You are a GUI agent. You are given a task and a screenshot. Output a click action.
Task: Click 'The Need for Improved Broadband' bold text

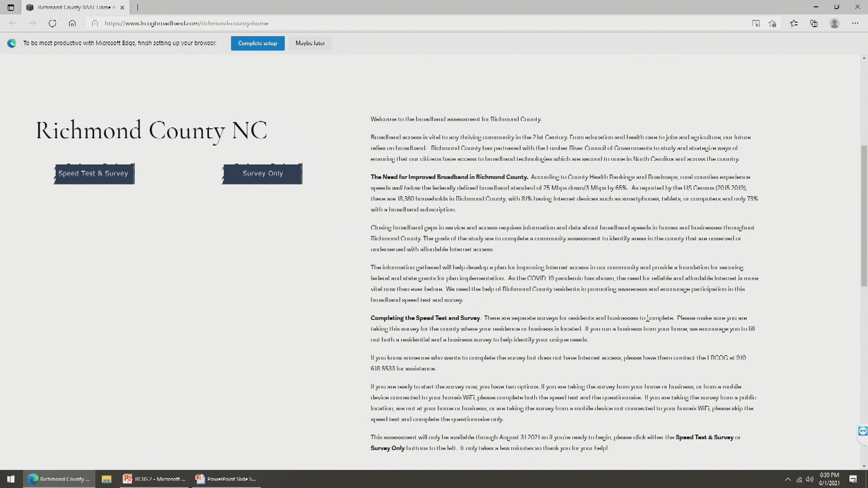pos(449,177)
